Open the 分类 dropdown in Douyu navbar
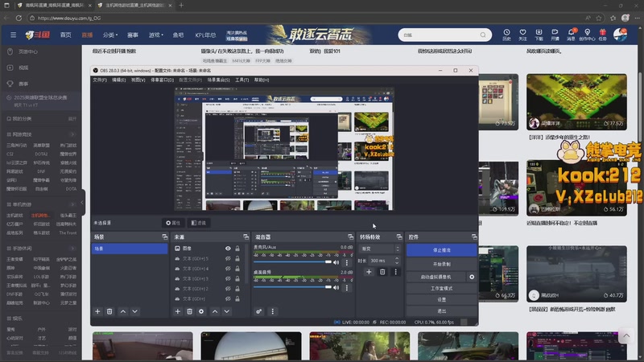644x362 pixels. pyautogui.click(x=110, y=35)
